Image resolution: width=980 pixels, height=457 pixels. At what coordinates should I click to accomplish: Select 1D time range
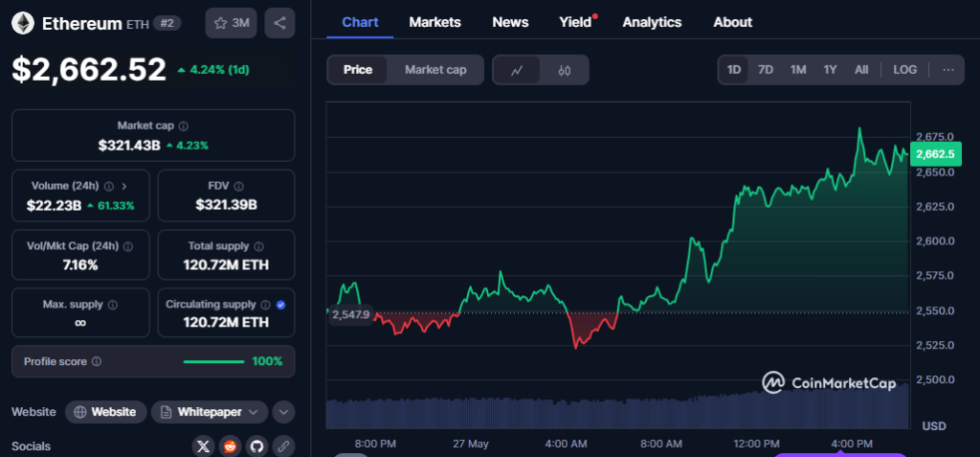pos(734,70)
